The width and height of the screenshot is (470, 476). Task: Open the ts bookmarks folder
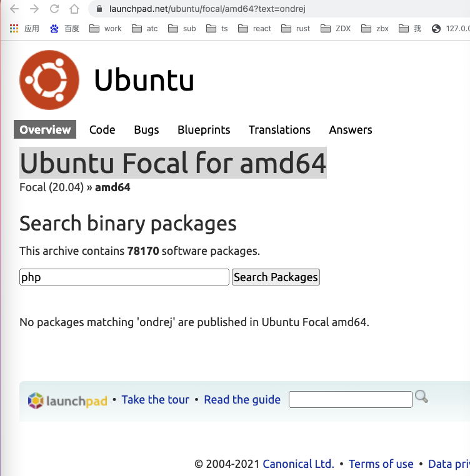coord(217,29)
